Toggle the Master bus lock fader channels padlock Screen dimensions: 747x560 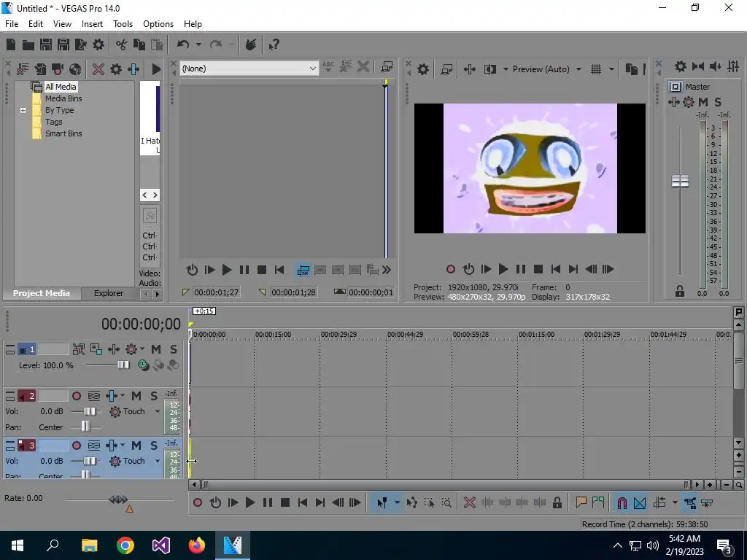point(680,292)
